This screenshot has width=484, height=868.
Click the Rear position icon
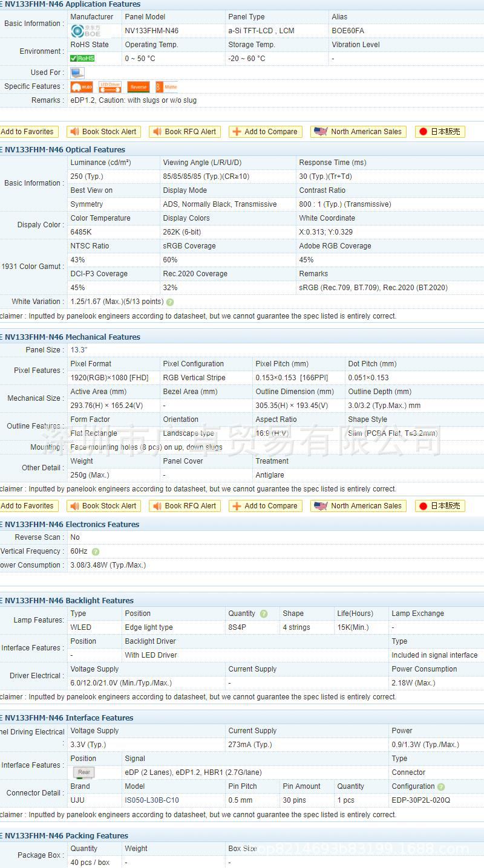pyautogui.click(x=84, y=772)
